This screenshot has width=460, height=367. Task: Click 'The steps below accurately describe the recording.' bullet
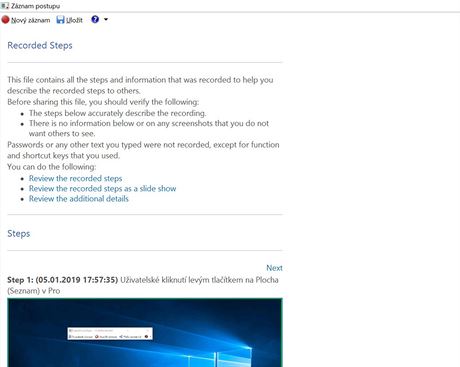[117, 113]
